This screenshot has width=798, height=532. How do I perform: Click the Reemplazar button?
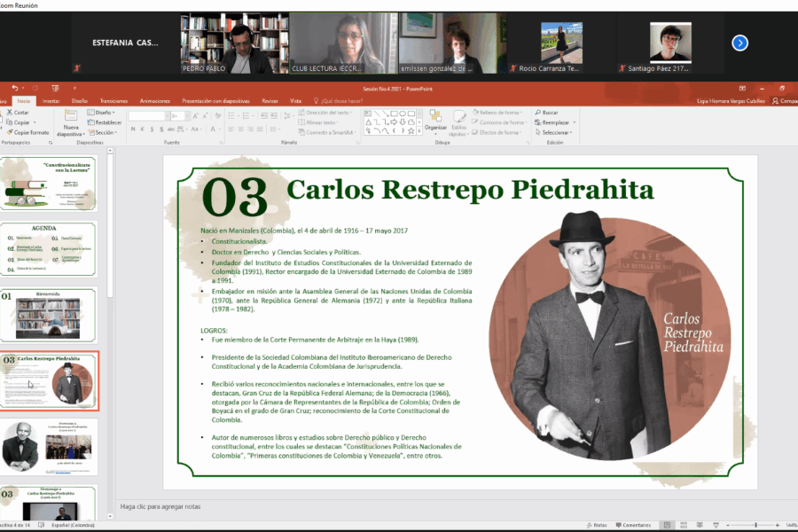[x=555, y=122]
